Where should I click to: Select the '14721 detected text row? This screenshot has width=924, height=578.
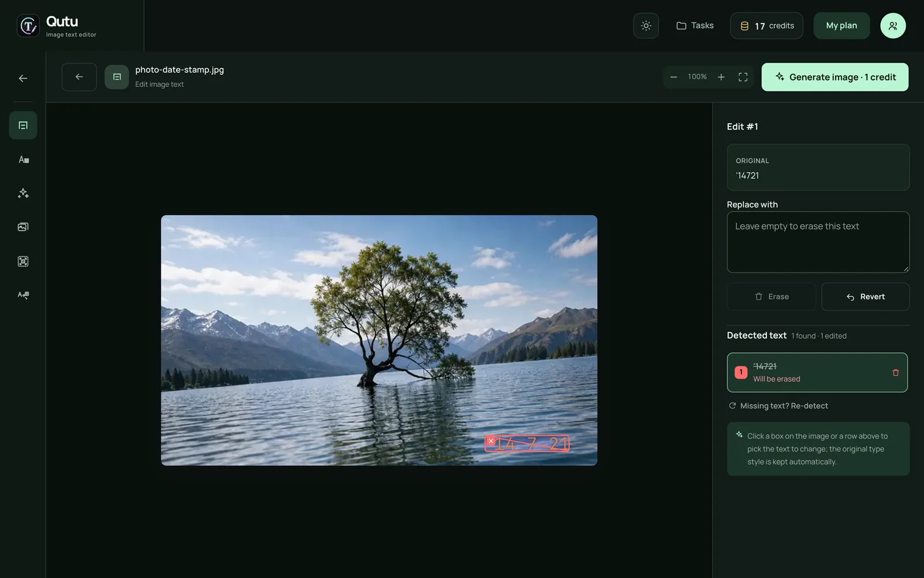[x=817, y=372]
